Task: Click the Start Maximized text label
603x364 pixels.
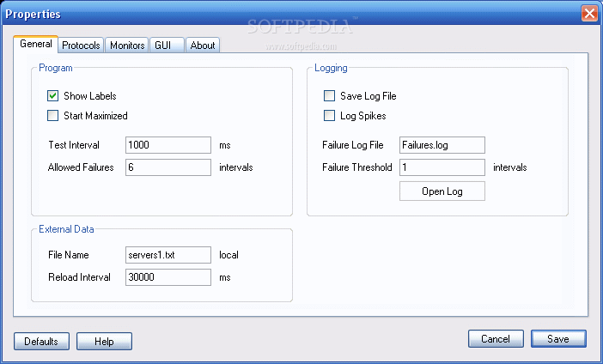Action: (95, 116)
